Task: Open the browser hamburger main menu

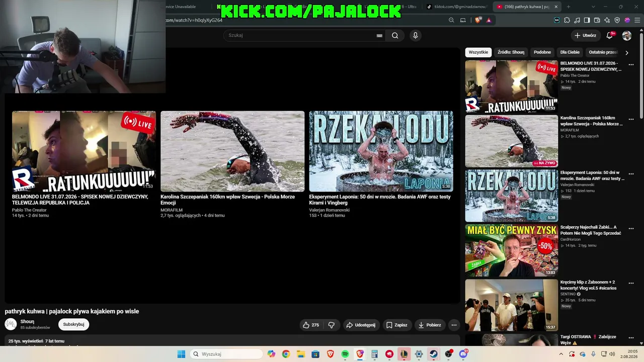Action: [637, 20]
